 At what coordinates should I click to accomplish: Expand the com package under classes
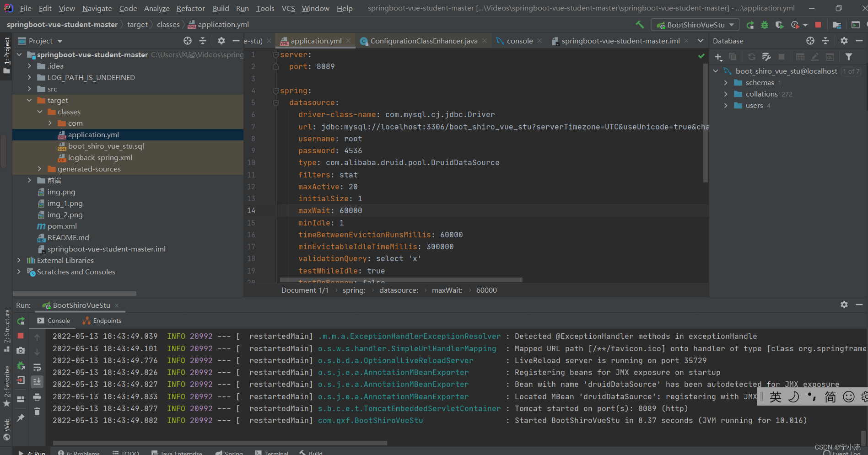pyautogui.click(x=50, y=123)
